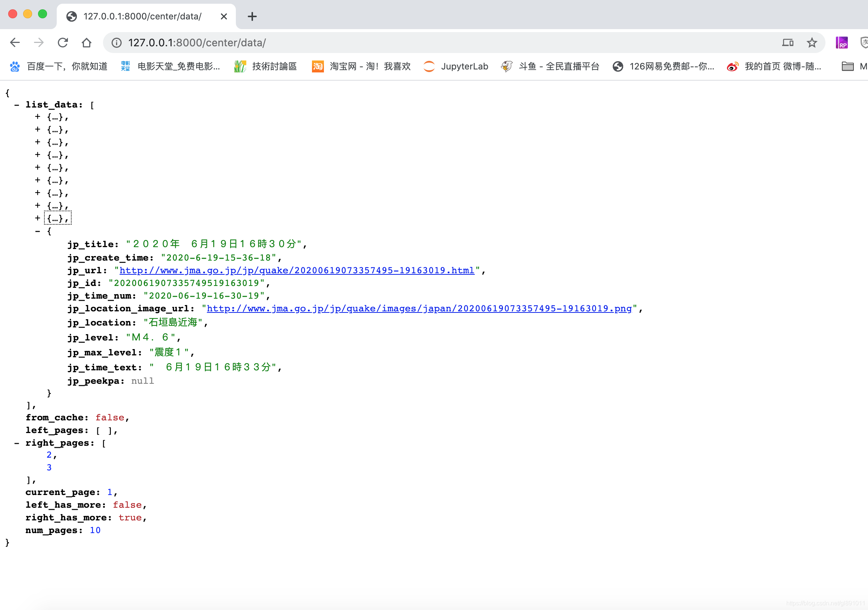Screen dimensions: 868x610
Task: Open the 淘宝网 - 淘！我喜欢 bookmark
Action: (x=361, y=66)
